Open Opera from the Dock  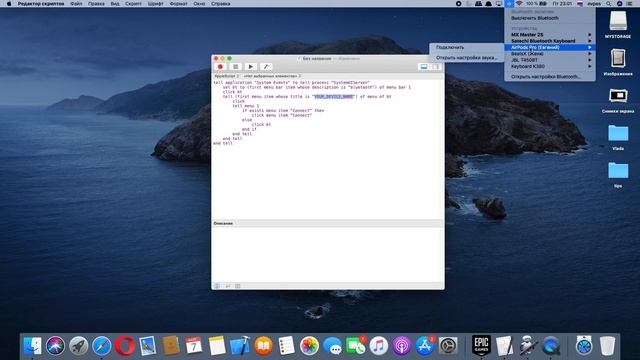coord(125,346)
